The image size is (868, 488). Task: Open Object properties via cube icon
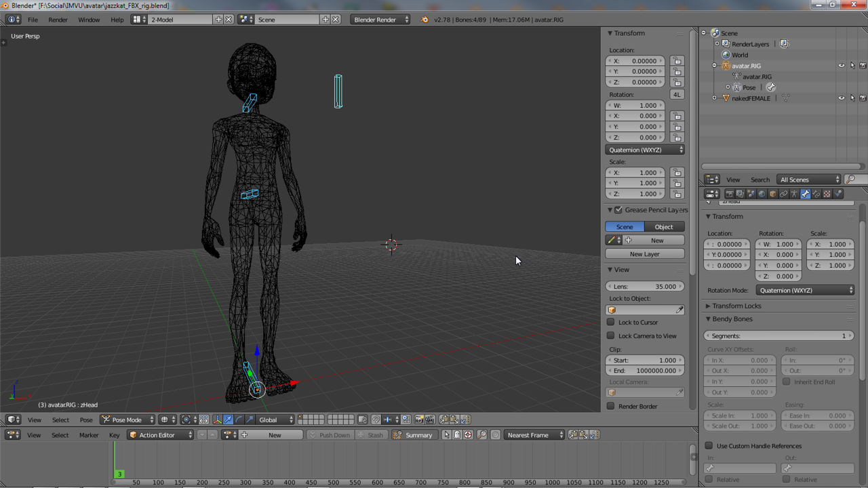point(772,193)
